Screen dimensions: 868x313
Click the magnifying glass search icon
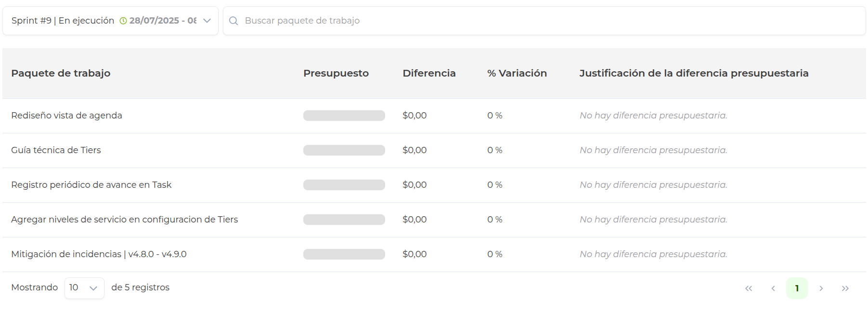coord(234,21)
